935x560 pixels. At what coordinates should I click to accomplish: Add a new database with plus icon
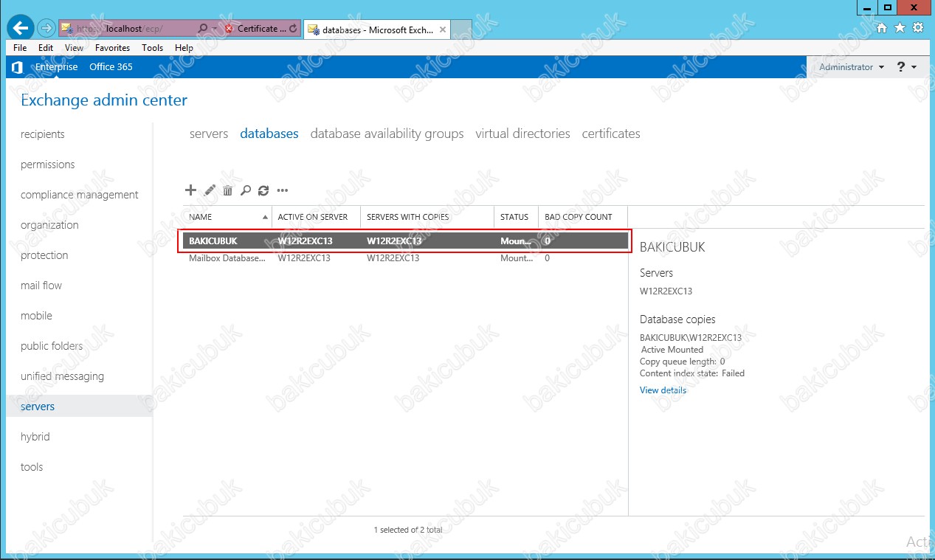click(190, 190)
